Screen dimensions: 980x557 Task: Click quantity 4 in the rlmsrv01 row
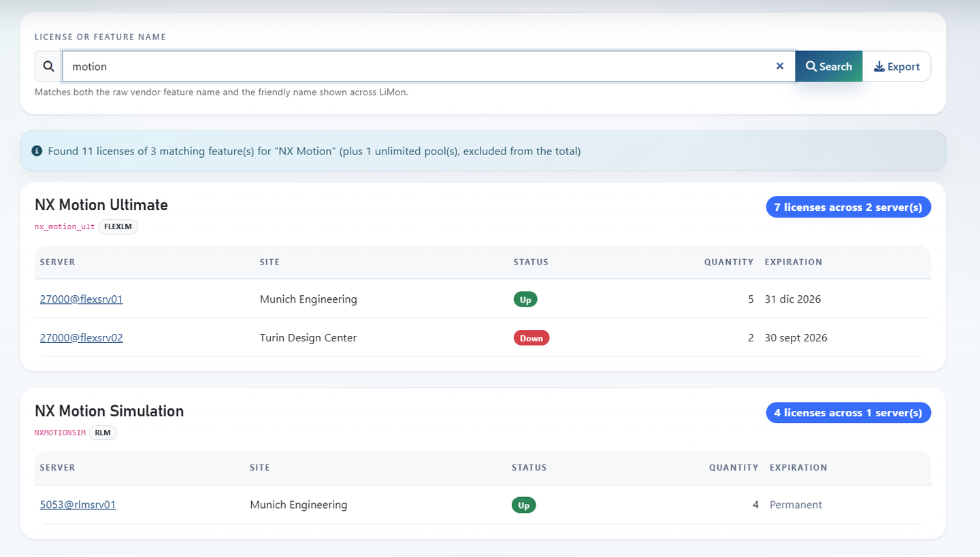755,505
